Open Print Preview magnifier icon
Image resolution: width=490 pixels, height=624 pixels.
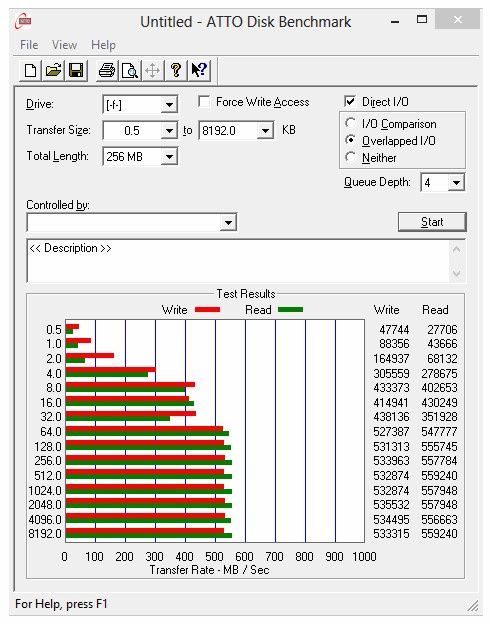coord(130,70)
